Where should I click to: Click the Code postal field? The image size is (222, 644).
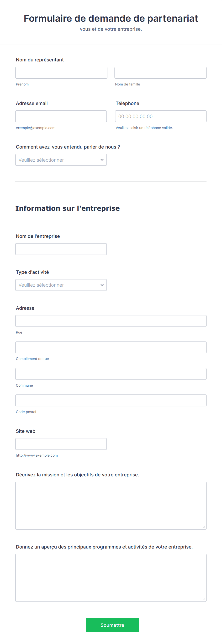[111, 400]
